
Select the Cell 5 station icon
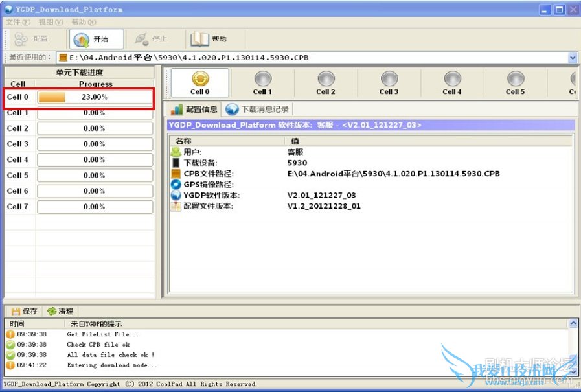pos(516,83)
